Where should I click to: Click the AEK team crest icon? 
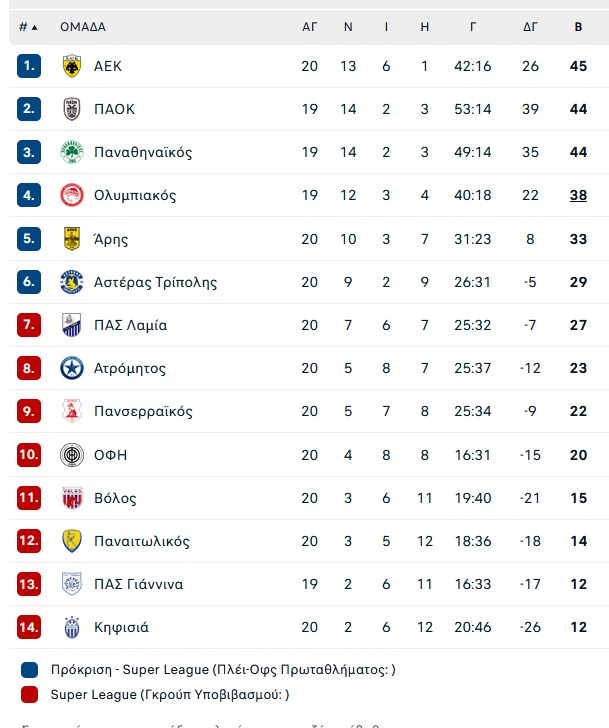tap(72, 66)
